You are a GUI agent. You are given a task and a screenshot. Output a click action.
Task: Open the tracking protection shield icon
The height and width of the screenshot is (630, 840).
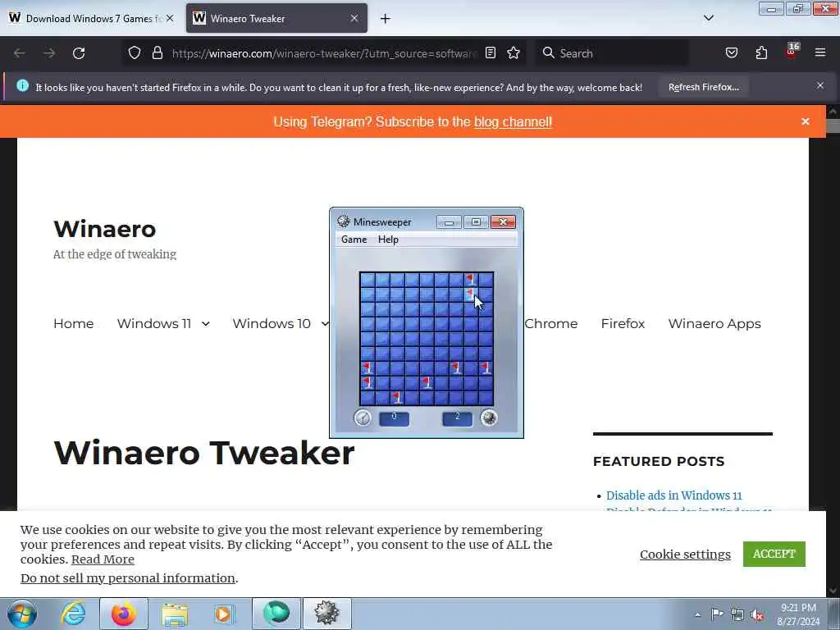135,52
